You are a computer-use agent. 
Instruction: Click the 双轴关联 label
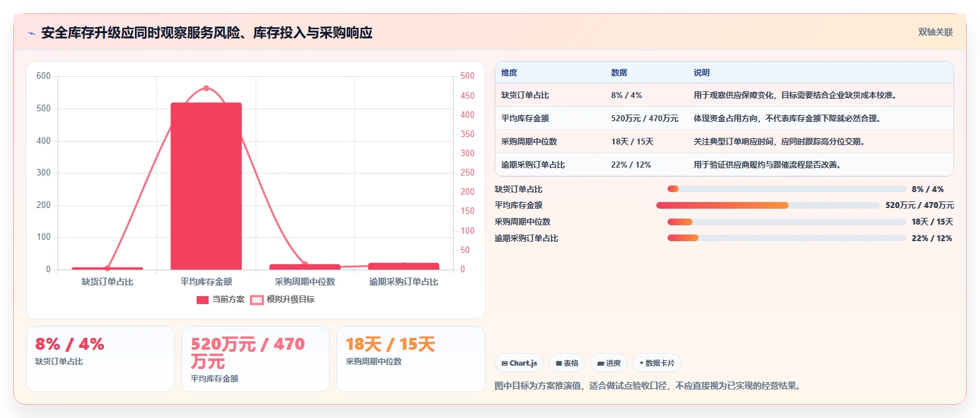[x=935, y=32]
